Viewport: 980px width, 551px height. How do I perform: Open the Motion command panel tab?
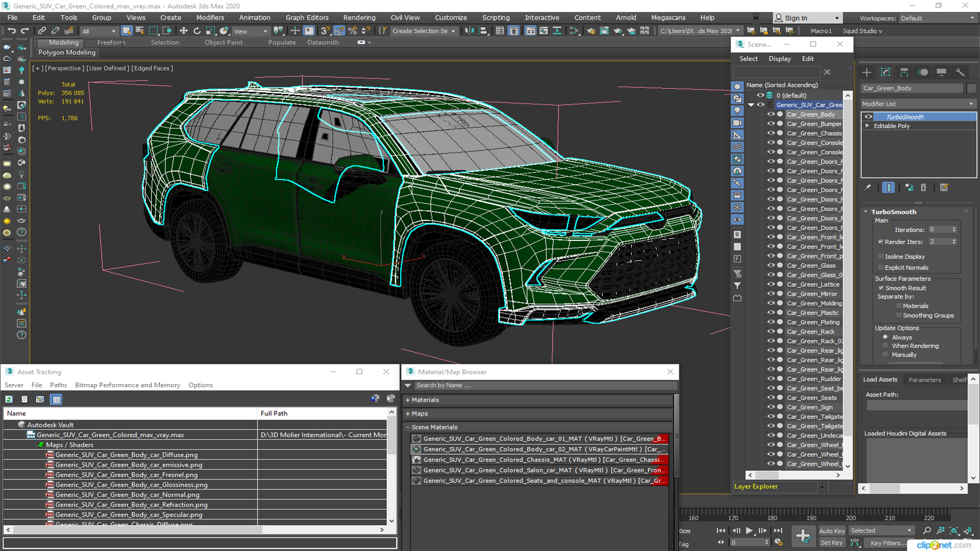tap(923, 72)
